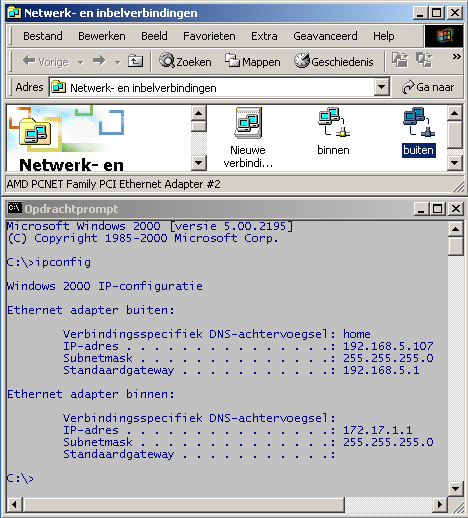The width and height of the screenshot is (468, 518).
Task: Expand the address bar dropdown
Action: click(x=382, y=87)
